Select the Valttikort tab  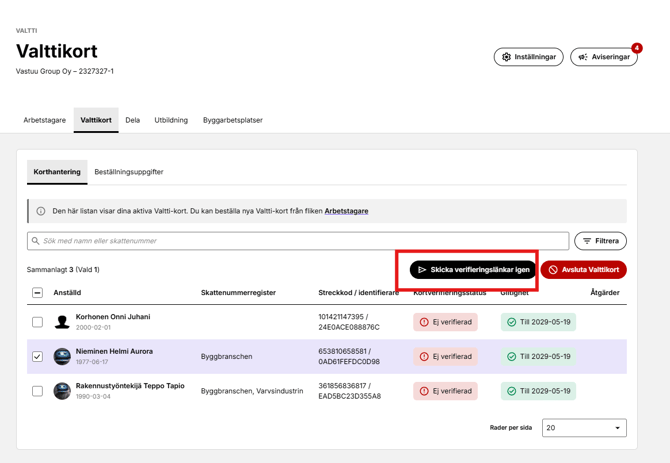96,120
